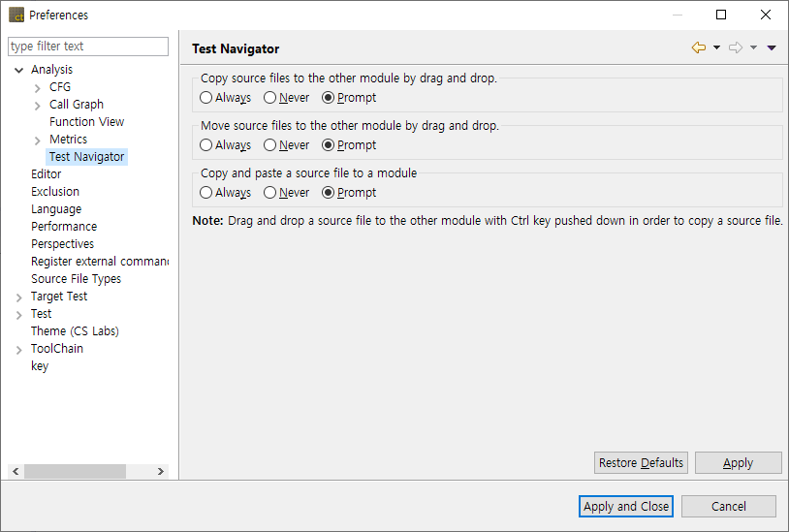Click the Restore Defaults button

641,463
